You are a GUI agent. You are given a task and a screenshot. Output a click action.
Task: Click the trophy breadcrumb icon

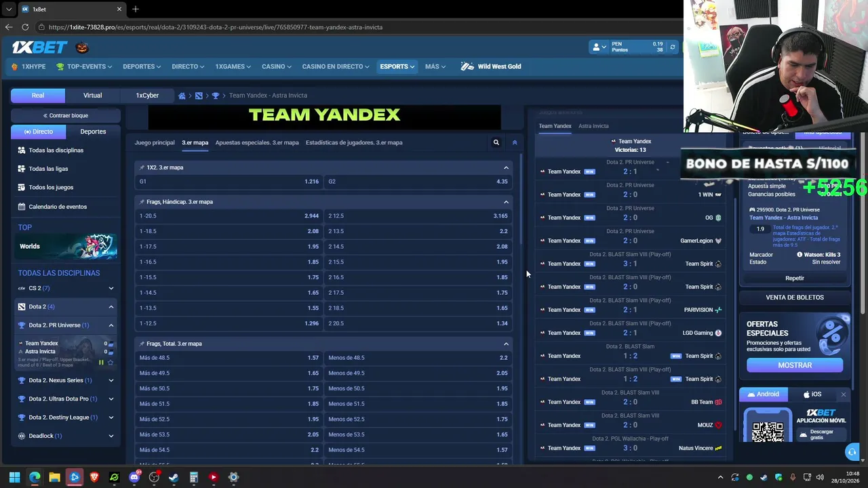216,96
